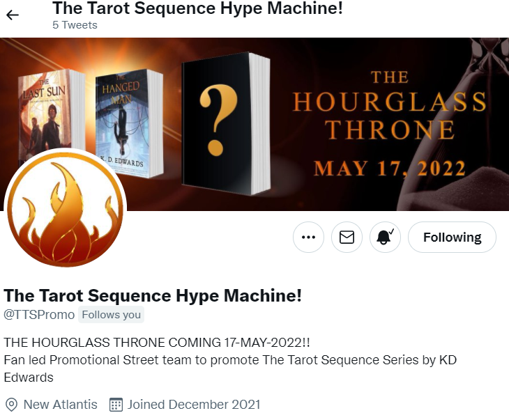Open the Hourglass Throne banner image
This screenshot has width=509, height=420.
point(254,124)
